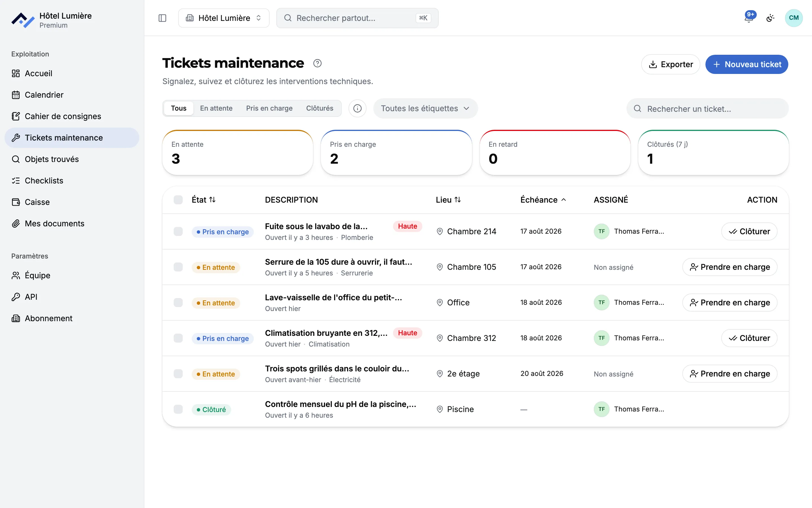Image resolution: width=812 pixels, height=508 pixels.
Task: Click the info icon next to filter tabs
Action: (x=357, y=108)
